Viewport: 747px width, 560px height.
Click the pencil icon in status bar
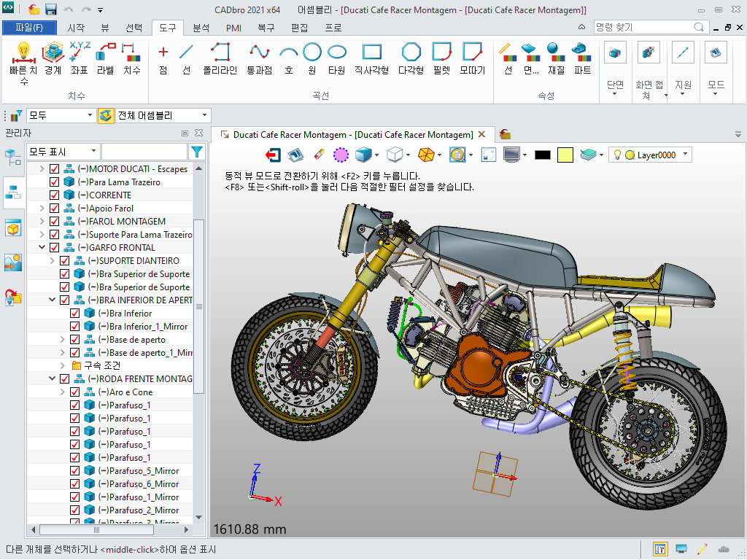[x=702, y=549]
